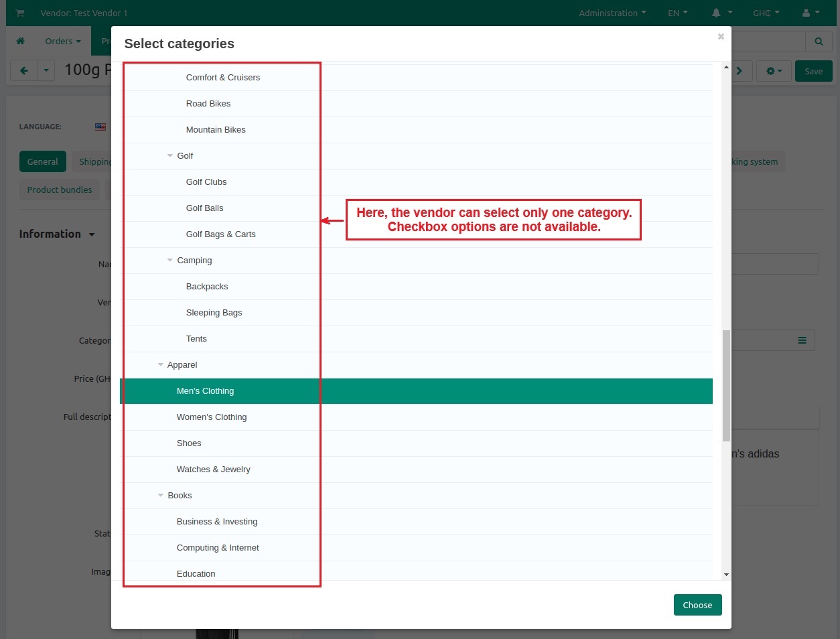Open the notifications bell menu

coord(721,13)
